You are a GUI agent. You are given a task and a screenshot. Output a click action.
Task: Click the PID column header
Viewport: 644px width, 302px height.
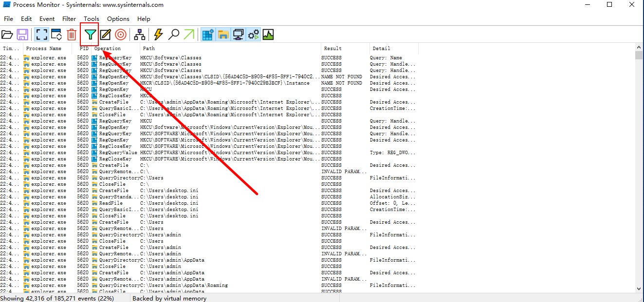pos(82,49)
